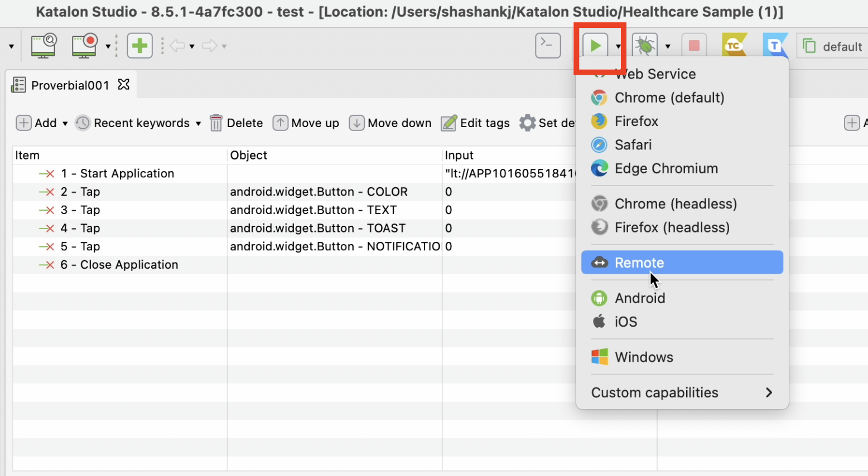The height and width of the screenshot is (476, 868).
Task: Click the green plus New icon
Action: pyautogui.click(x=139, y=46)
